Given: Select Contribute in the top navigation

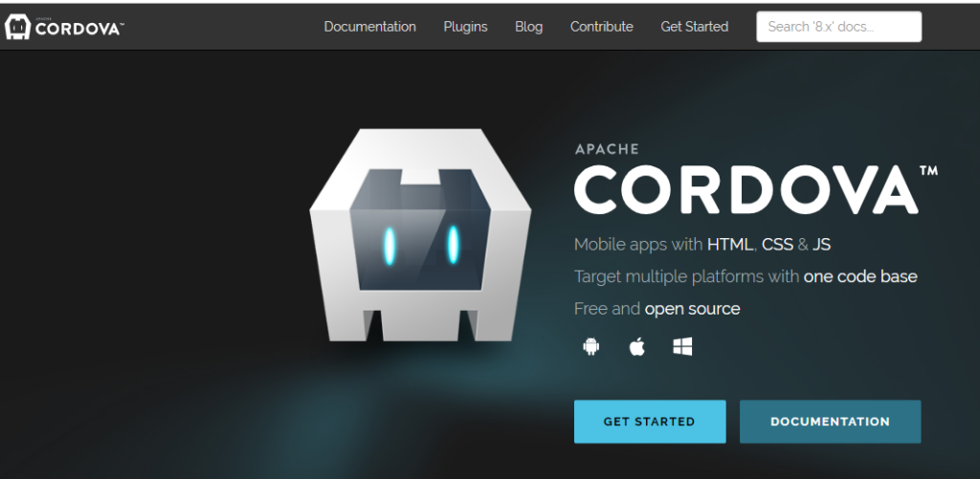Looking at the screenshot, I should [601, 27].
